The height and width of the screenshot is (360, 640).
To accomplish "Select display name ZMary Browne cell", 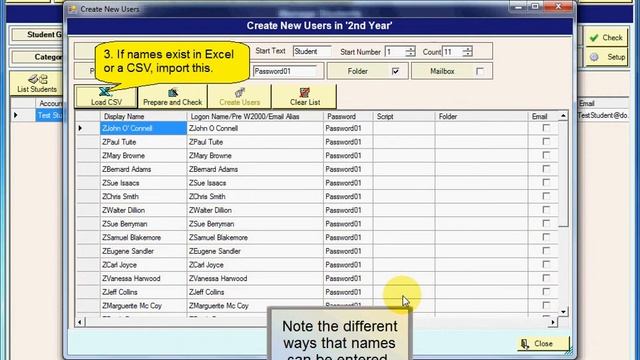I will [143, 156].
